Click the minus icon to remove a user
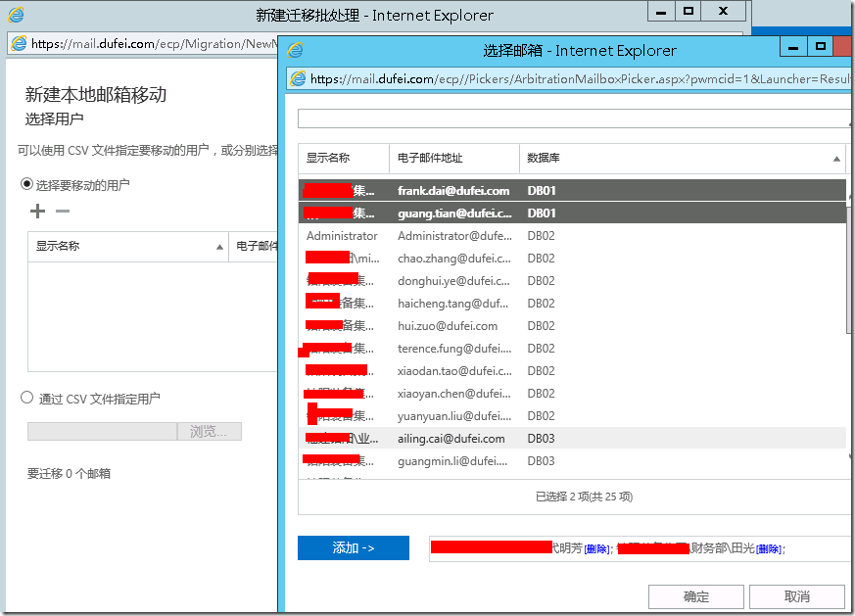Viewport: 855px width, 616px height. click(63, 211)
